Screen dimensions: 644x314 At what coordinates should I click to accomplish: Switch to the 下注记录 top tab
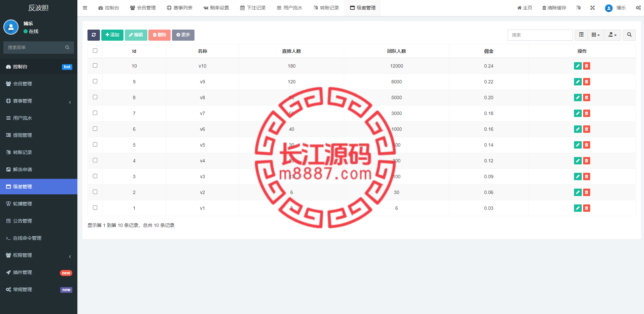pos(253,8)
